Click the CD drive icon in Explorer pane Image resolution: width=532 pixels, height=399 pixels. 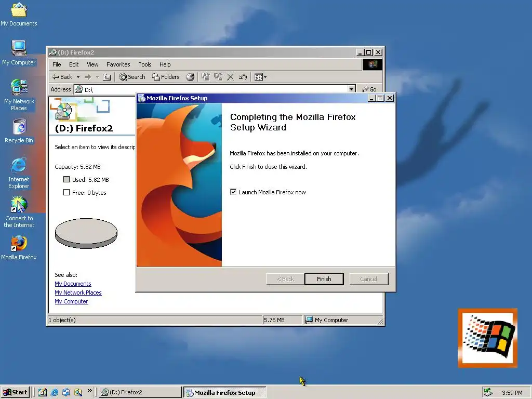coord(63,111)
